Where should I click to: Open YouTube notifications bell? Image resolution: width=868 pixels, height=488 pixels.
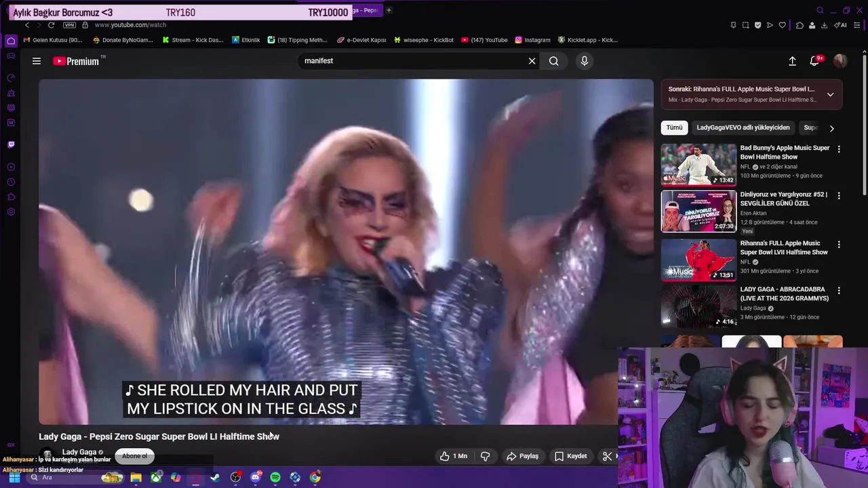click(814, 61)
